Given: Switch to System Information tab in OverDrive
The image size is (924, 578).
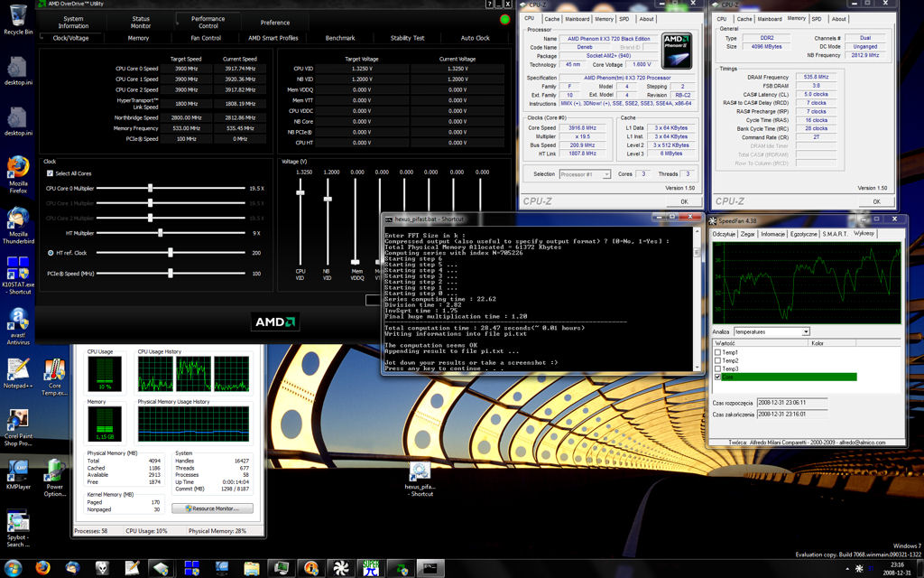Looking at the screenshot, I should [x=73, y=23].
